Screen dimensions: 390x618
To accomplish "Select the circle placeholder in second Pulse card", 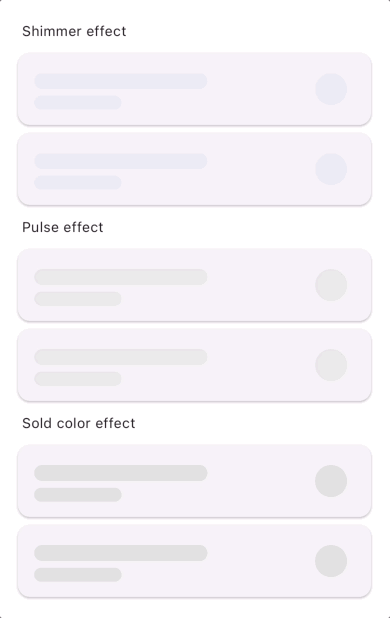I will coord(331,365).
